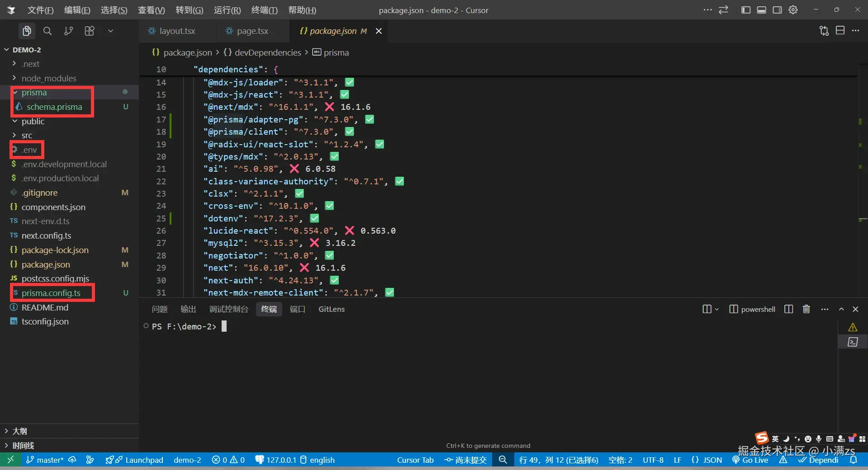This screenshot has height=470, width=868.
Task: Select the powershell terminal label
Action: pyautogui.click(x=758, y=309)
